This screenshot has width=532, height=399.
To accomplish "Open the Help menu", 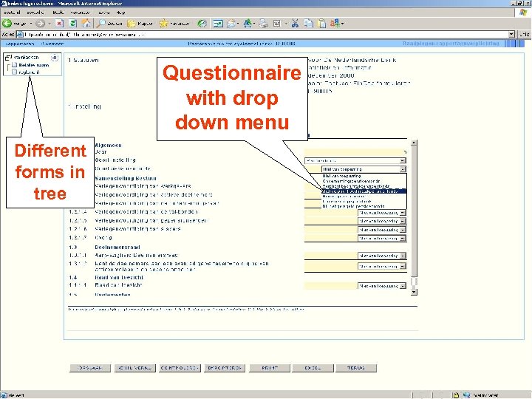I will pyautogui.click(x=121, y=13).
